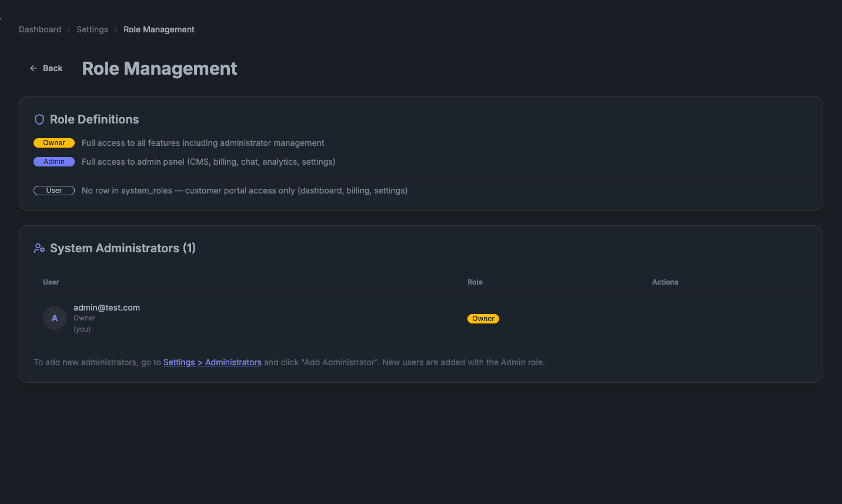842x504 pixels.
Task: Click the back arrow icon
Action: click(33, 68)
